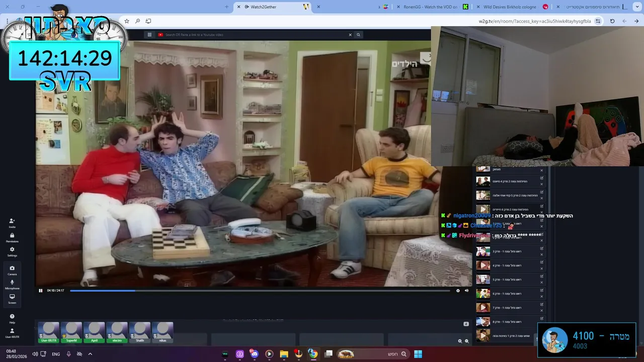Toggle the taskbar microphone indicator

69,354
